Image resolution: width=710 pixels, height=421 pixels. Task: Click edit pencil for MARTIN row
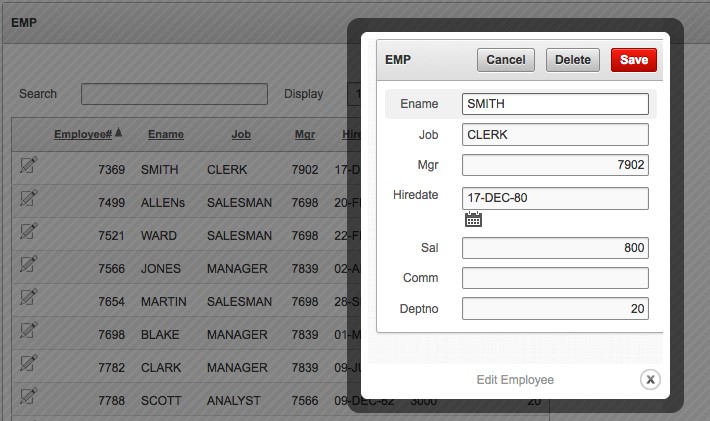tap(28, 298)
